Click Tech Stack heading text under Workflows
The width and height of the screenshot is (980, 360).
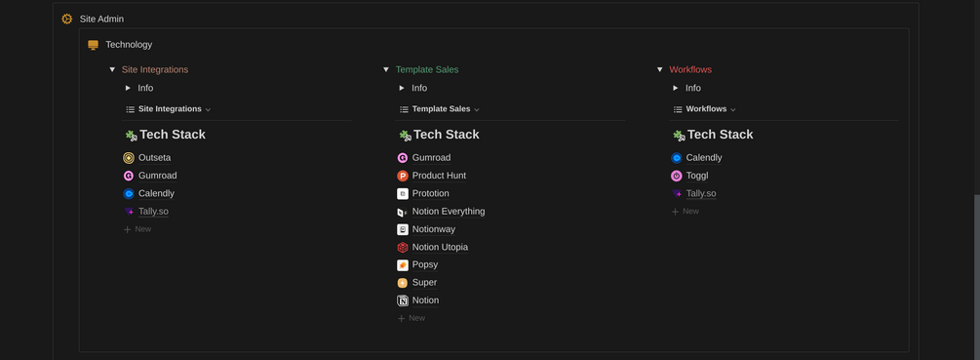coord(720,135)
